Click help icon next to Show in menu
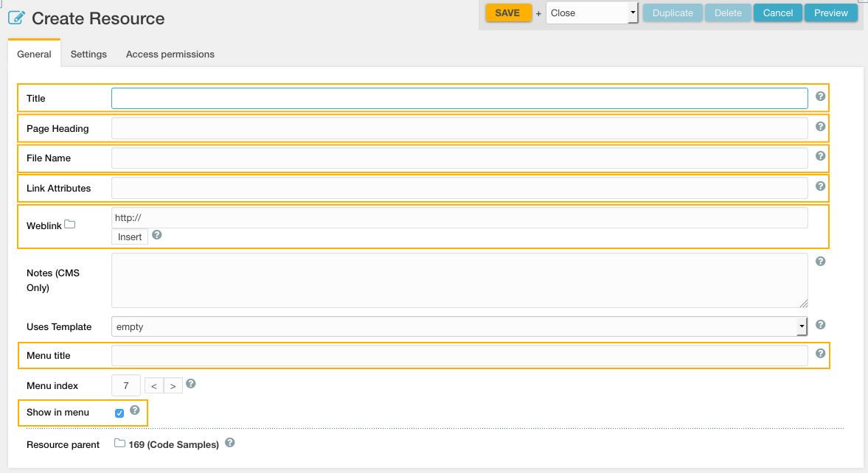The width and height of the screenshot is (868, 473). pos(135,410)
